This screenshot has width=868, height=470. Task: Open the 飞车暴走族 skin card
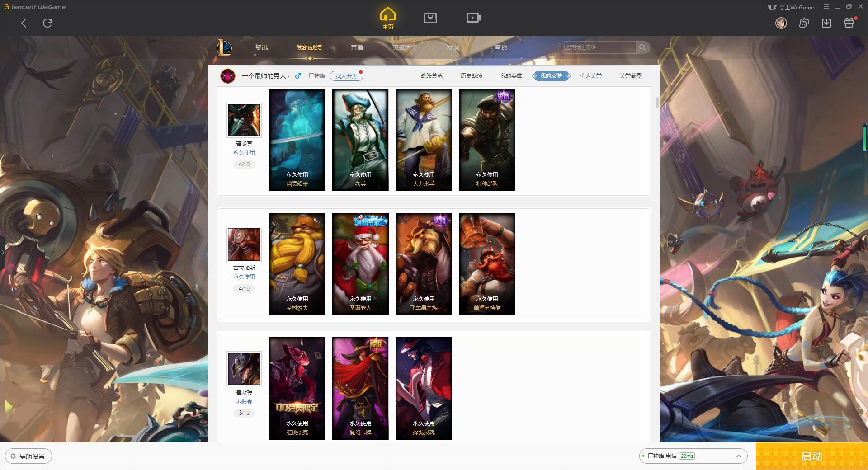[424, 264]
